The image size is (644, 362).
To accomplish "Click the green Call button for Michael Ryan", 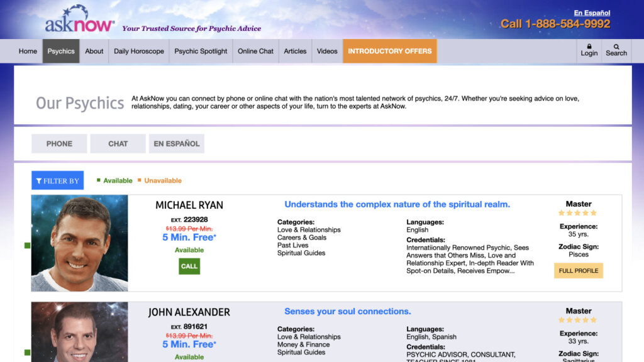I will [x=189, y=266].
